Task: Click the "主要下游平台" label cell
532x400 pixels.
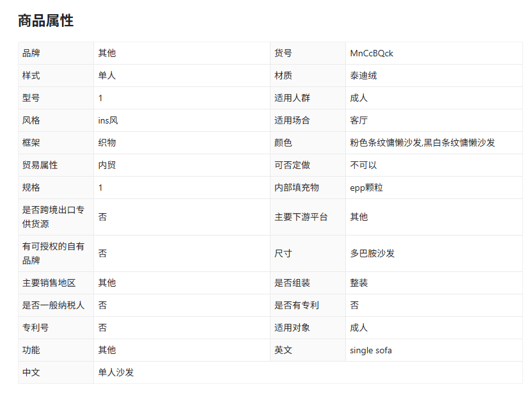Action: click(x=301, y=217)
